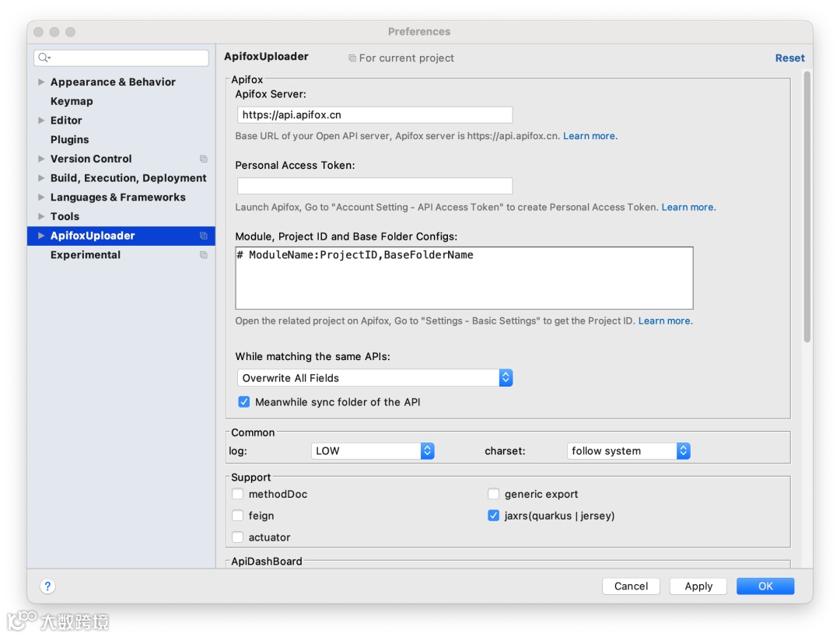Viewport: 840px width, 637px height.
Task: Expand the Languages & Frameworks section arrow
Action: pyautogui.click(x=41, y=198)
